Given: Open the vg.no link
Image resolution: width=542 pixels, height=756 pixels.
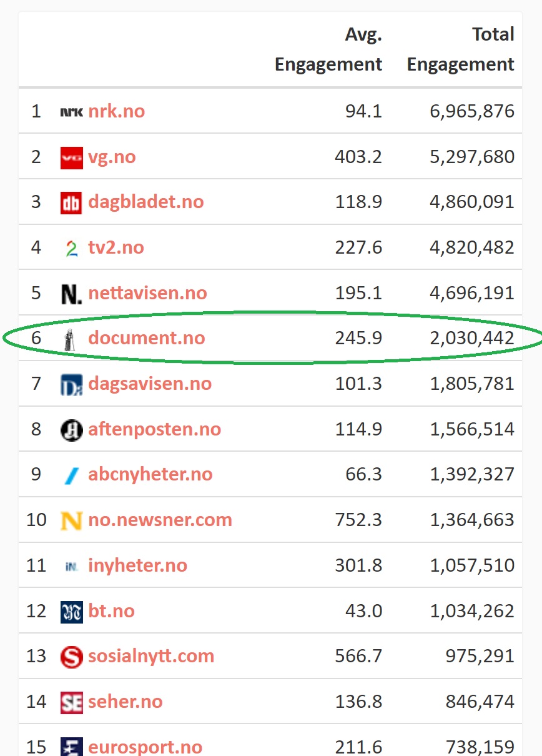Looking at the screenshot, I should [112, 157].
